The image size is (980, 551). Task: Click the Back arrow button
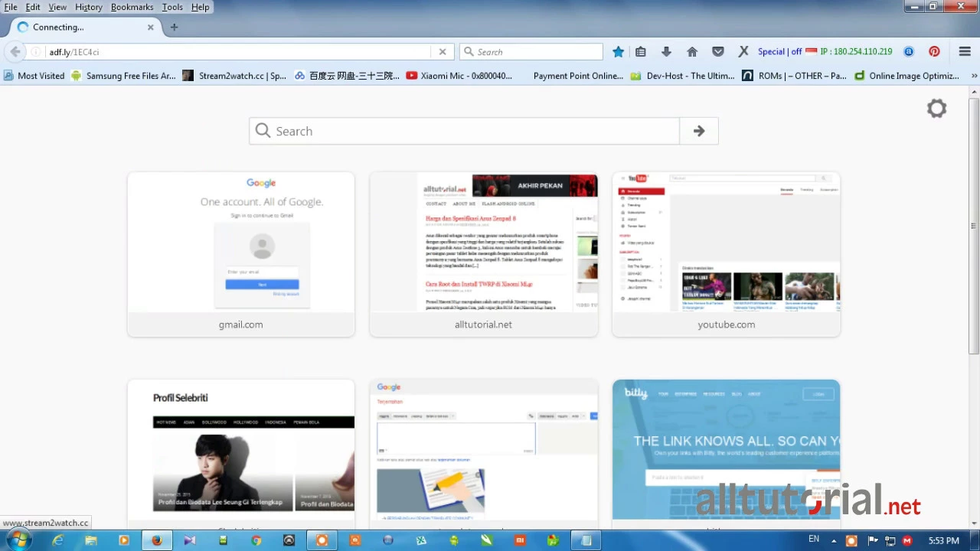pos(15,51)
